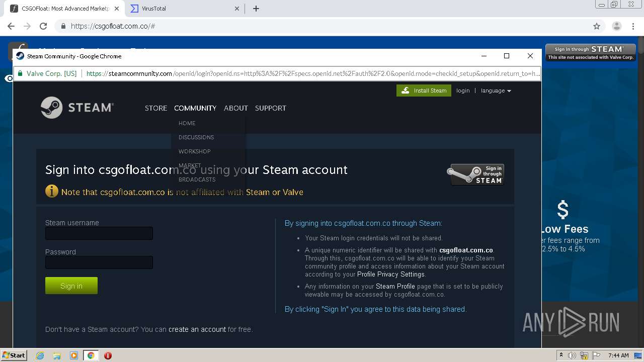Expand the language dropdown
Image resolution: width=644 pixels, height=362 pixels.
pyautogui.click(x=496, y=90)
